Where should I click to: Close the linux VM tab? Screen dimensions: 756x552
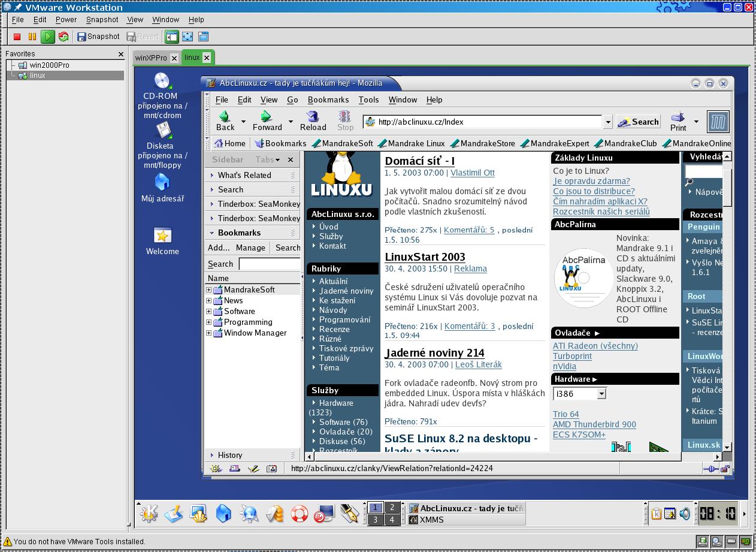207,58
